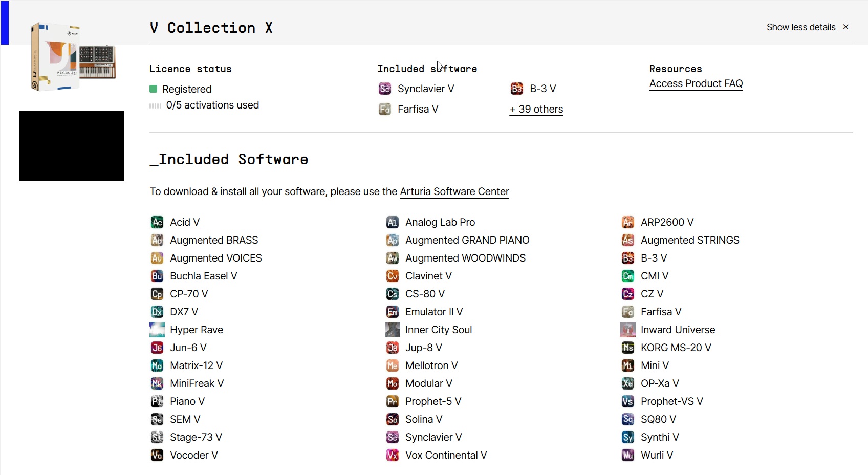Click the Stage-73 V icon

click(x=157, y=437)
